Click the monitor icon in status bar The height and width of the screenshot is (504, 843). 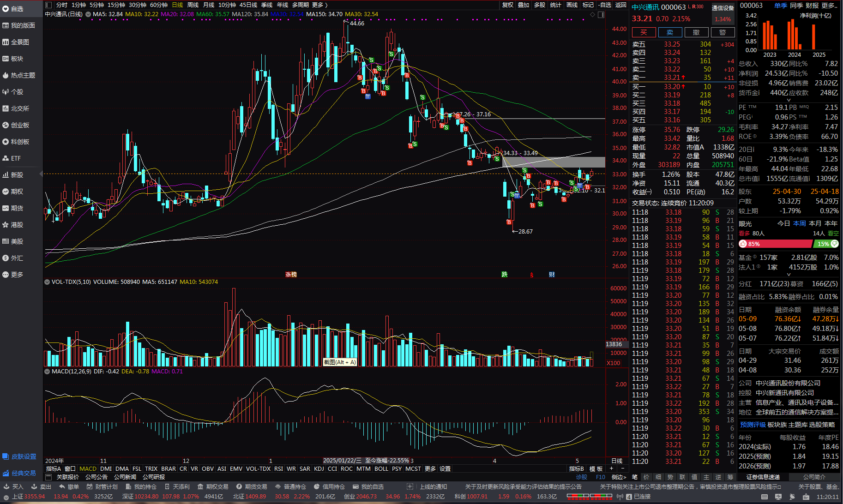[x=778, y=497]
